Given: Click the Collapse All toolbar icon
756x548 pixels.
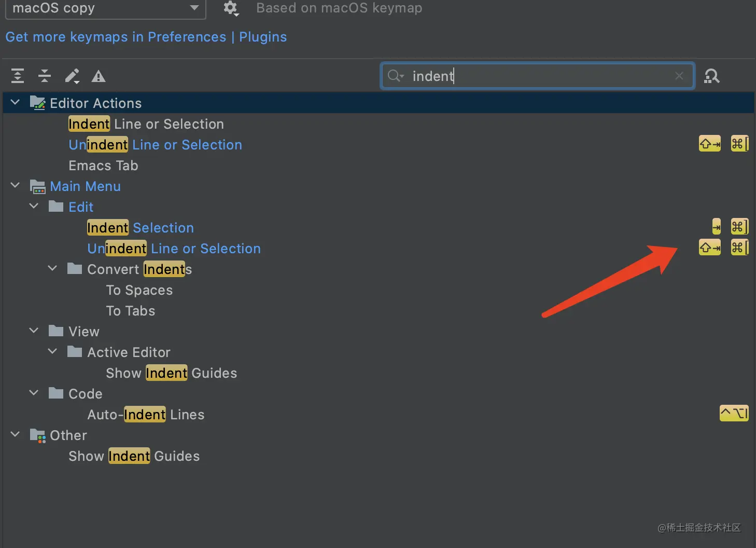Looking at the screenshot, I should (x=45, y=76).
